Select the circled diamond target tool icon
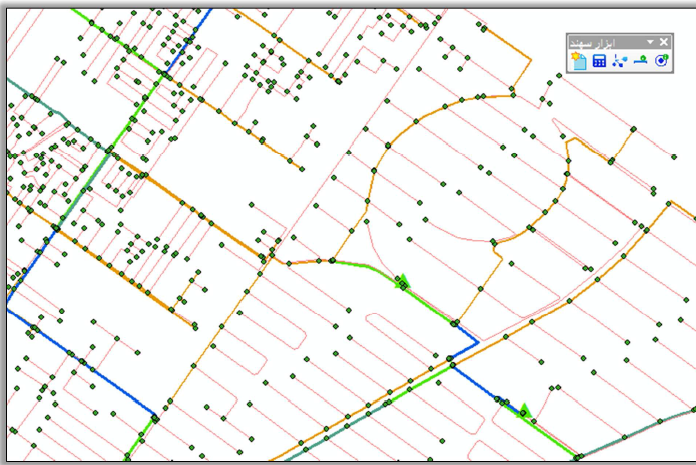This screenshot has width=696, height=465. (x=661, y=60)
